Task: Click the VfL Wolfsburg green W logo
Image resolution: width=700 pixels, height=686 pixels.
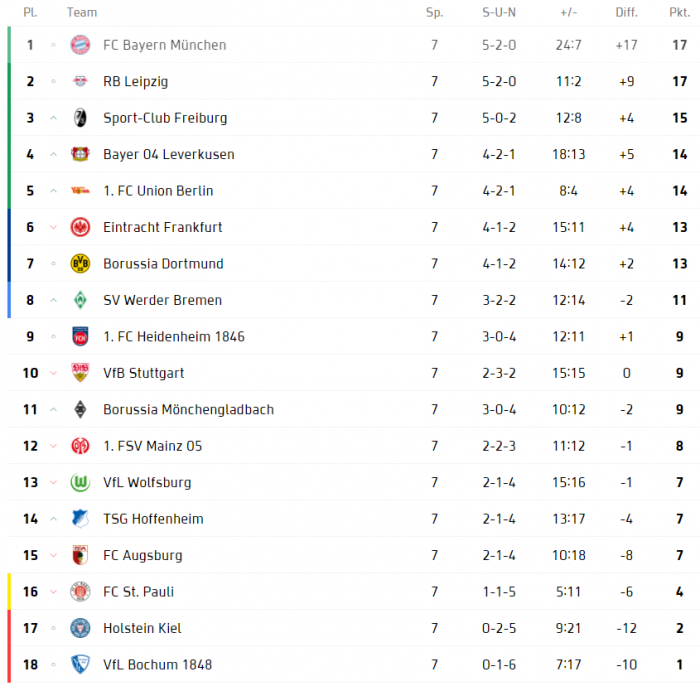Action: [80, 482]
